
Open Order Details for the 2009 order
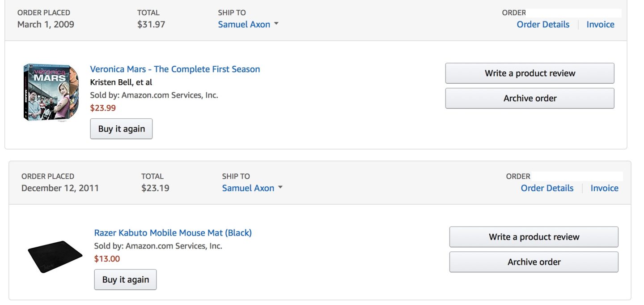(543, 24)
